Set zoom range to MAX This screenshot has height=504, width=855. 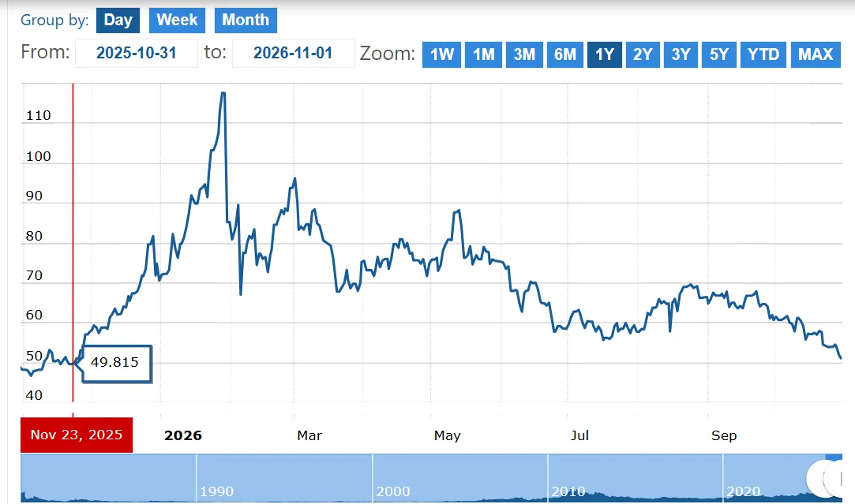tap(816, 54)
